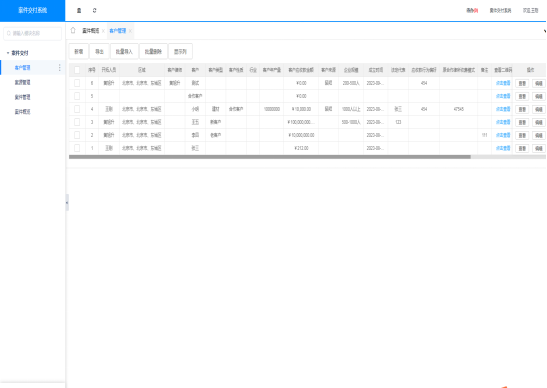Screen dimensions: 547x388
Task: Open the tab list dropdown arrow at far right
Action: coord(545,31)
